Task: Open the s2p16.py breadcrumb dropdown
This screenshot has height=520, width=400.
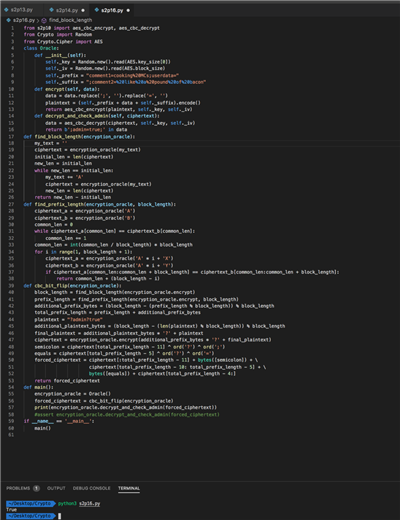Action: 24,20
